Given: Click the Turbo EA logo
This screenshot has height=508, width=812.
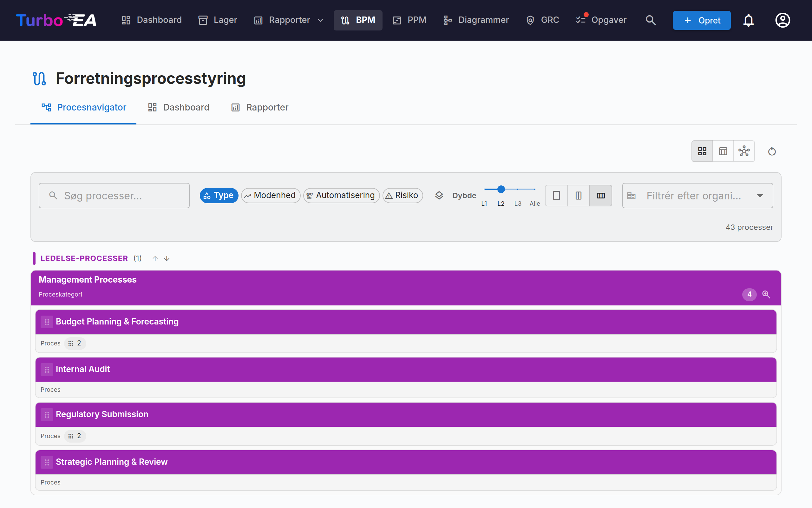Looking at the screenshot, I should (56, 20).
